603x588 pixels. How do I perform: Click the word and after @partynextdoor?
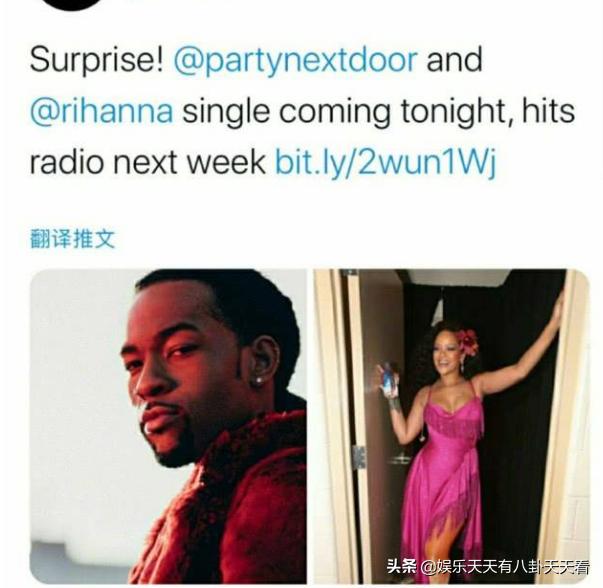click(x=454, y=60)
